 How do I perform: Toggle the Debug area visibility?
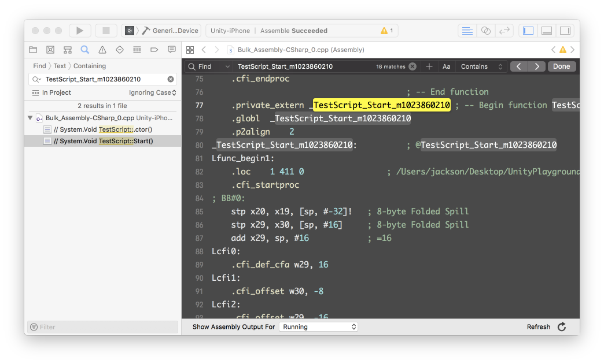click(x=547, y=31)
